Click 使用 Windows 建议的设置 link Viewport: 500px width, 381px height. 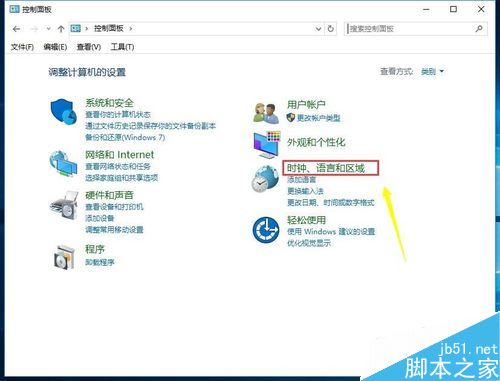click(331, 231)
